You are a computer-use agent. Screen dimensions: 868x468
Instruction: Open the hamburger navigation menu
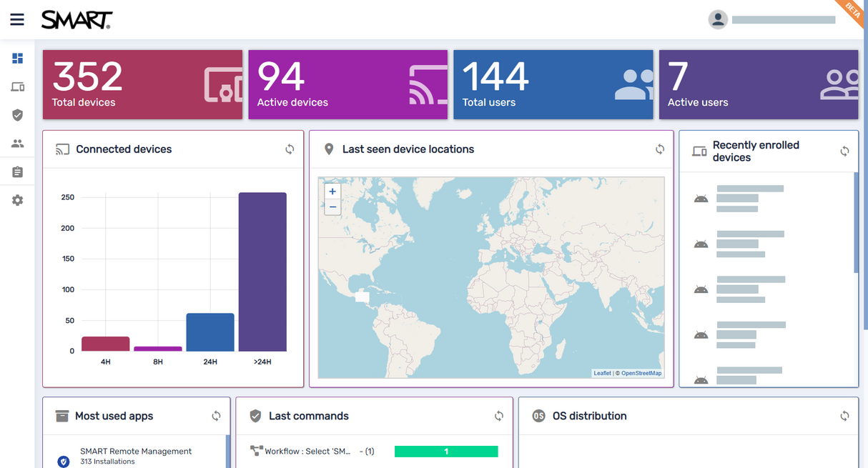[x=17, y=20]
